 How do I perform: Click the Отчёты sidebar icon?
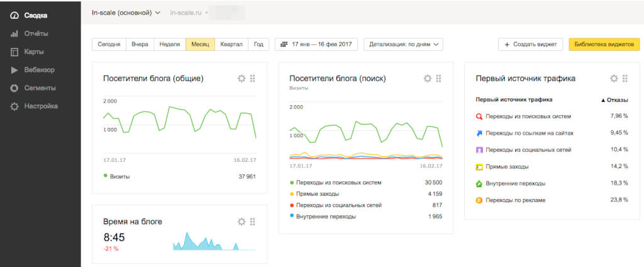pos(14,33)
